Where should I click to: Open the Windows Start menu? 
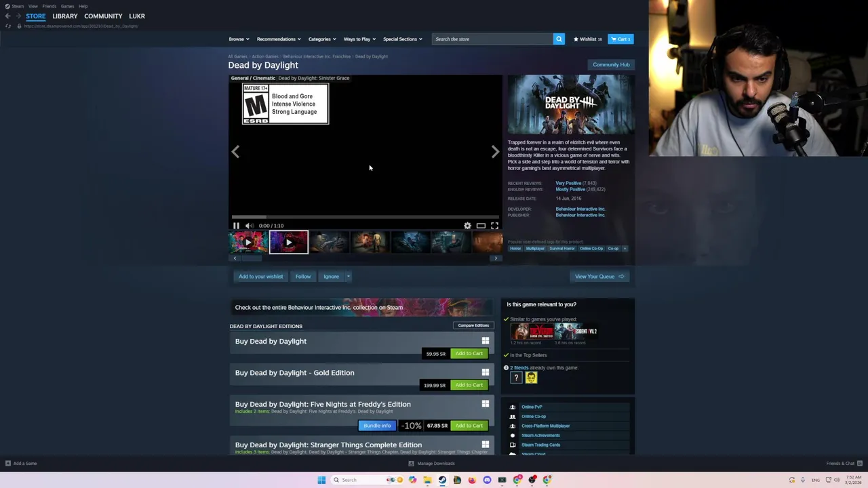point(321,480)
